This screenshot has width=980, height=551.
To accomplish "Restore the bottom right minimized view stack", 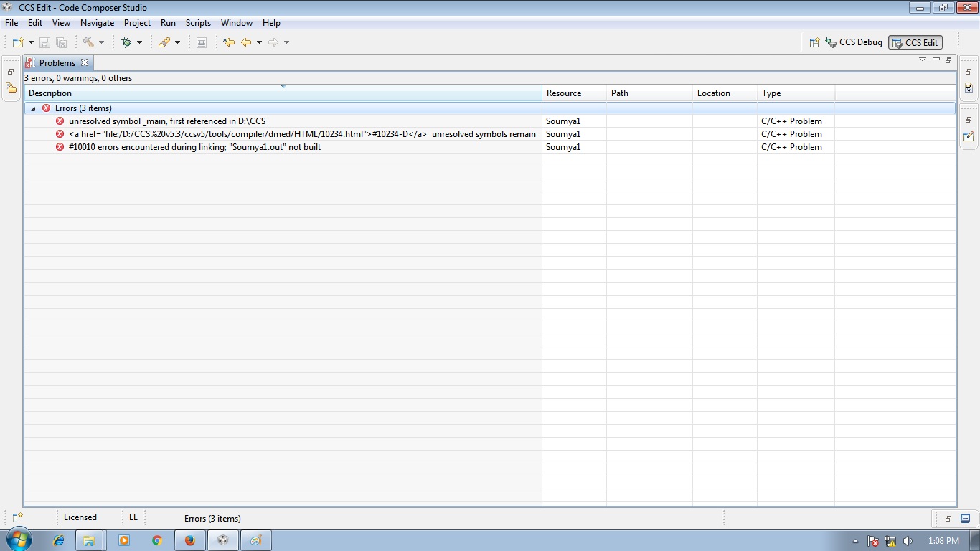I will click(x=948, y=518).
